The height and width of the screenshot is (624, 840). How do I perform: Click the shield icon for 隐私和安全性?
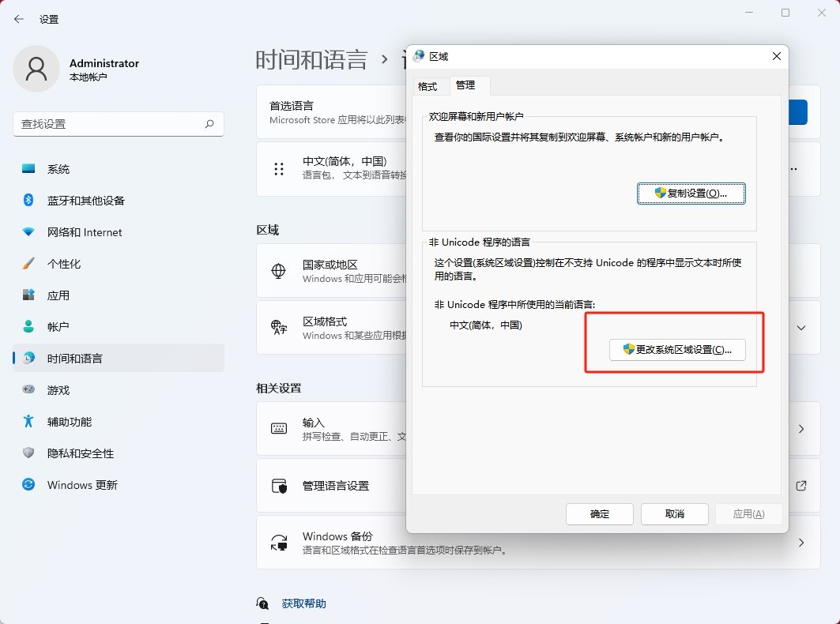[x=28, y=453]
